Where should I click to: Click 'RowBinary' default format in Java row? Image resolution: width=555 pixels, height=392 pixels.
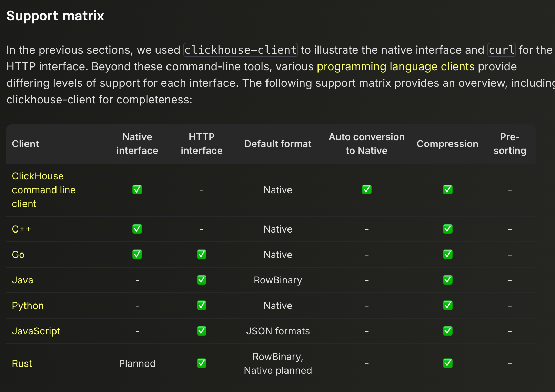pos(278,280)
